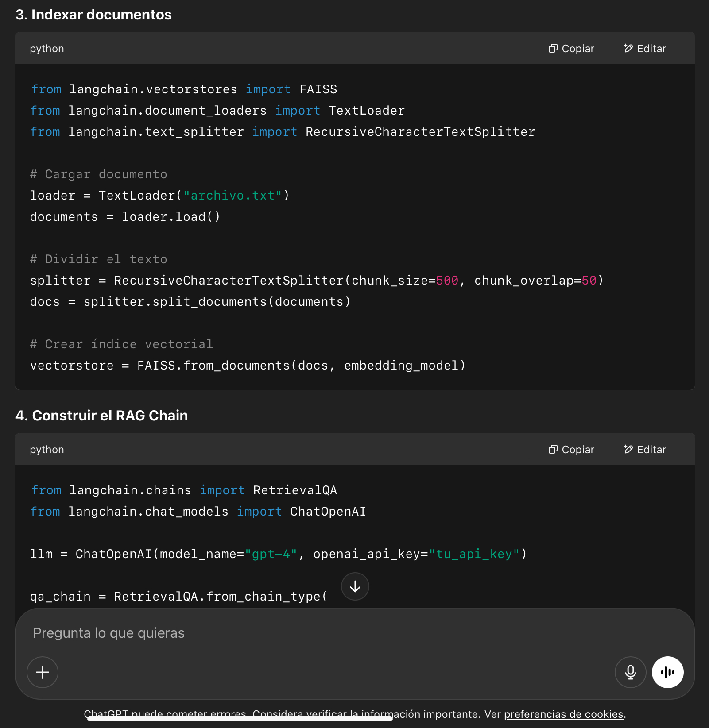Click the "tu_api_key" string in code
Viewport: 709px width, 728px height.
coord(474,554)
